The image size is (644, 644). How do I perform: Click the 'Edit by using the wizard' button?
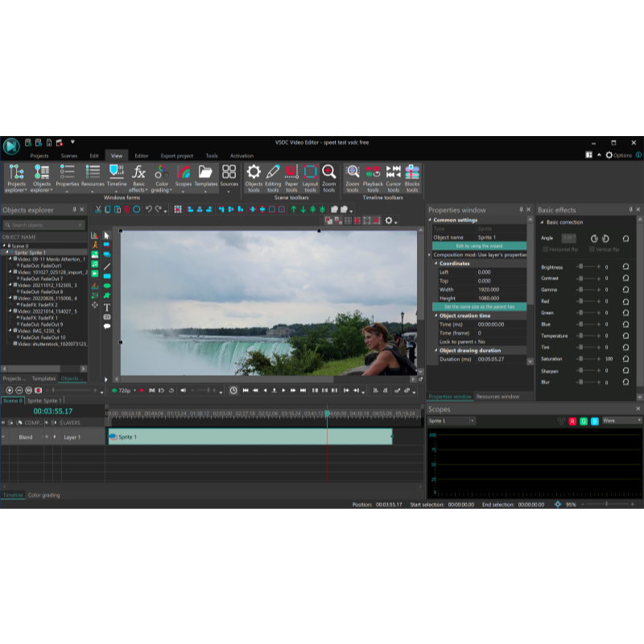coord(479,246)
